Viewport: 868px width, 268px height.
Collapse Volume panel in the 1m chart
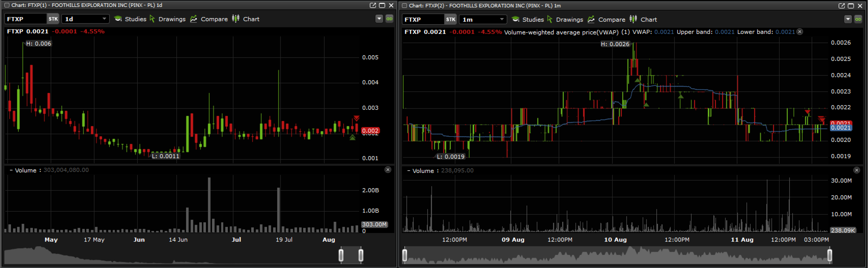[x=409, y=171]
